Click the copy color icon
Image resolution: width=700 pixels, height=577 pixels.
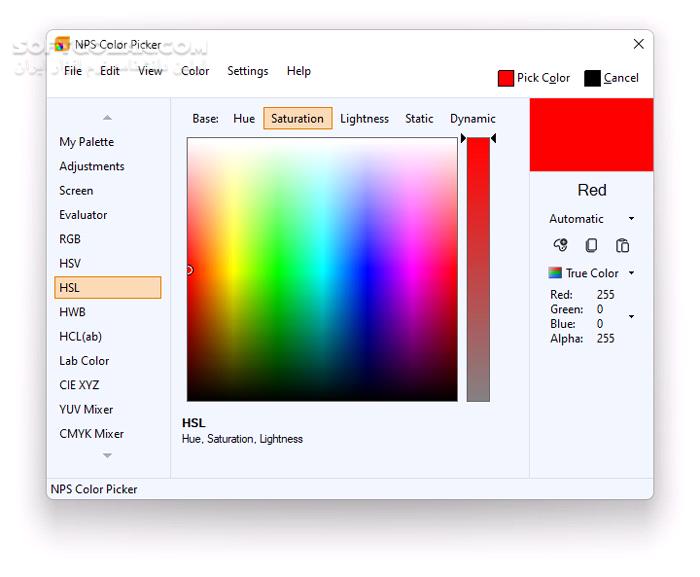[591, 245]
